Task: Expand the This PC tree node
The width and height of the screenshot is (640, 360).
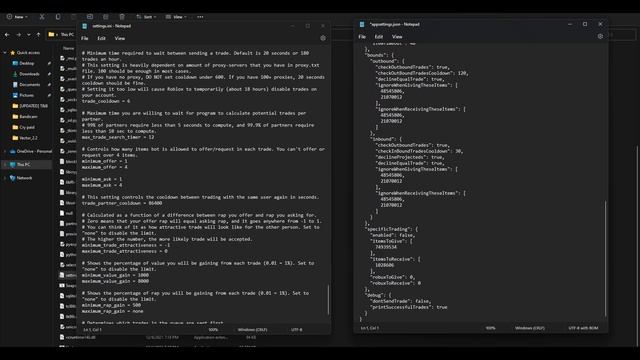Action: pyautogui.click(x=5, y=164)
